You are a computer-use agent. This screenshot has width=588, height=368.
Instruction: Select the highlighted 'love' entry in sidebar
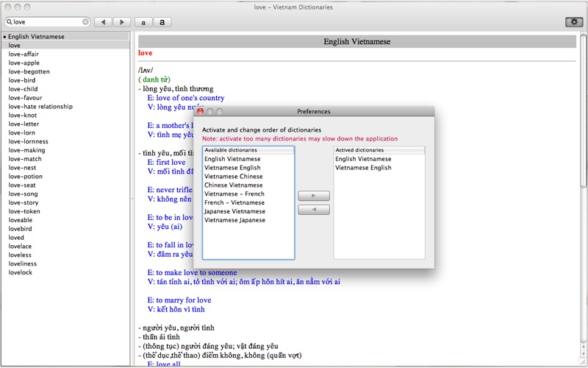pyautogui.click(x=65, y=45)
